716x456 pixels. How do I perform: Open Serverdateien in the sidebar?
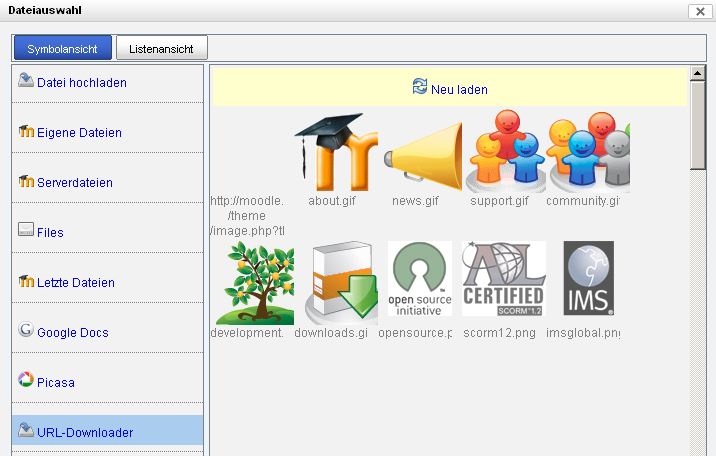pos(75,183)
